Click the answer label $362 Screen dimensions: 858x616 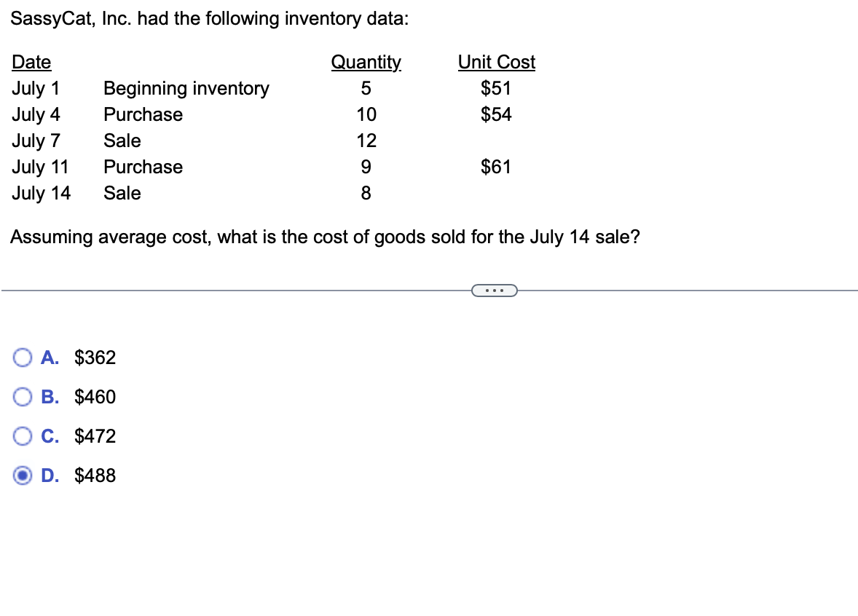[95, 358]
